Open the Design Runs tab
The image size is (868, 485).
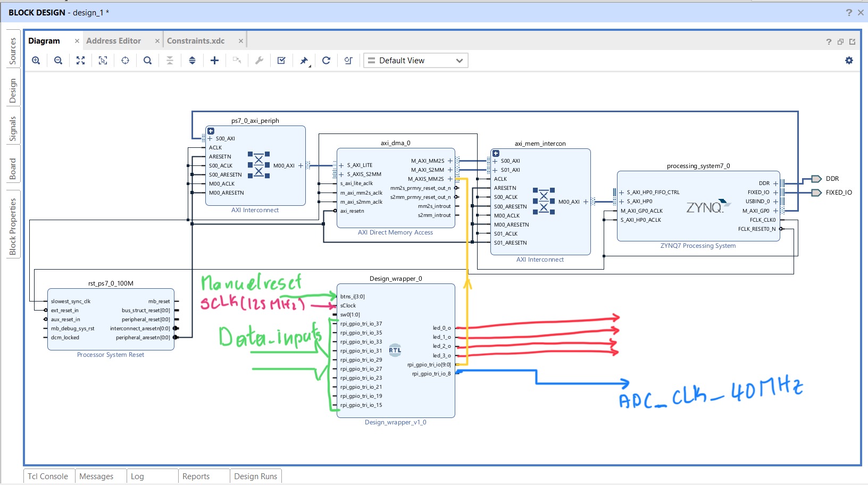coord(255,476)
